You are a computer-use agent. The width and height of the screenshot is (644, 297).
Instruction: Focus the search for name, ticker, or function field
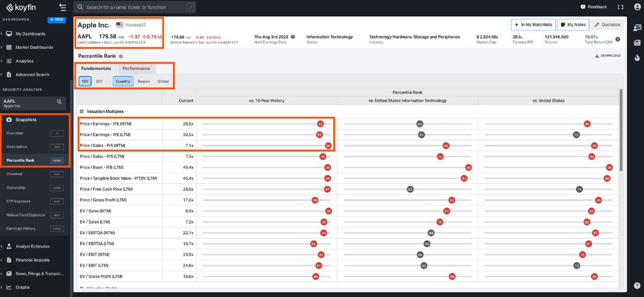click(x=134, y=7)
